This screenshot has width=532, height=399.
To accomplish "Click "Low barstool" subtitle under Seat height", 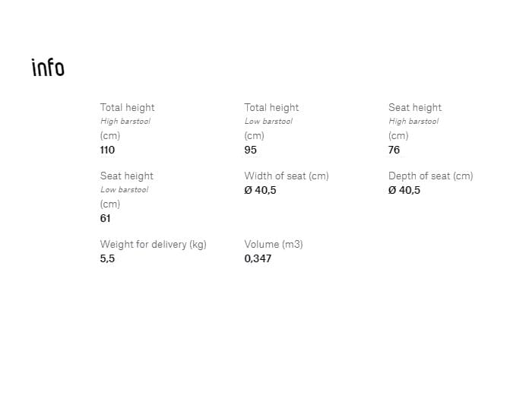I will coord(125,190).
